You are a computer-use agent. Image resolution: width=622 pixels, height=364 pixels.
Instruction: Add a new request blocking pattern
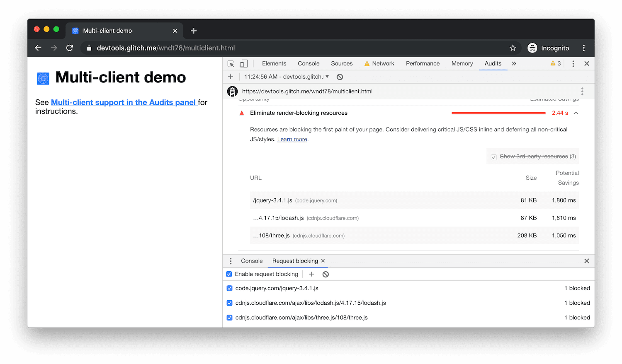click(312, 274)
